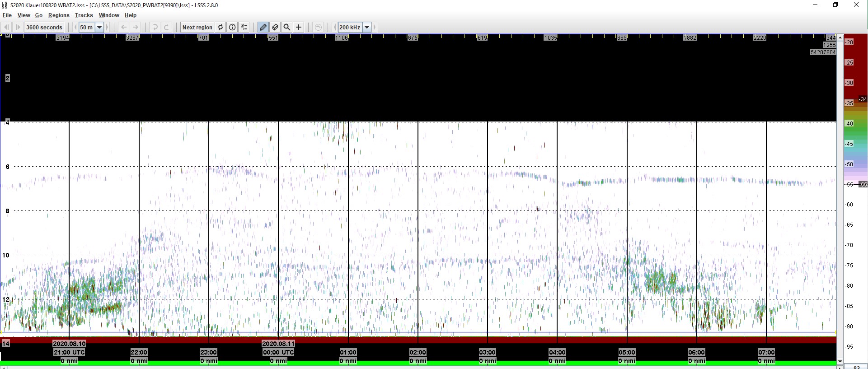Click the refresh arrows icon

[221, 27]
